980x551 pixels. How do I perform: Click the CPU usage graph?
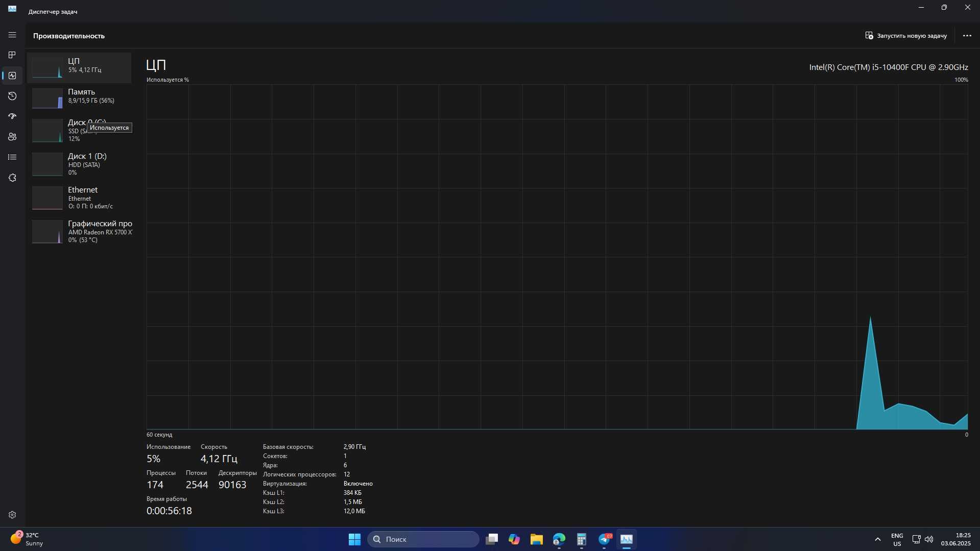click(x=557, y=257)
